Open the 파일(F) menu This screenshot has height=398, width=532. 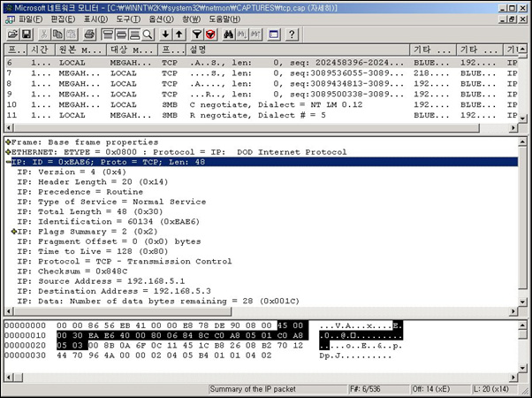click(31, 19)
